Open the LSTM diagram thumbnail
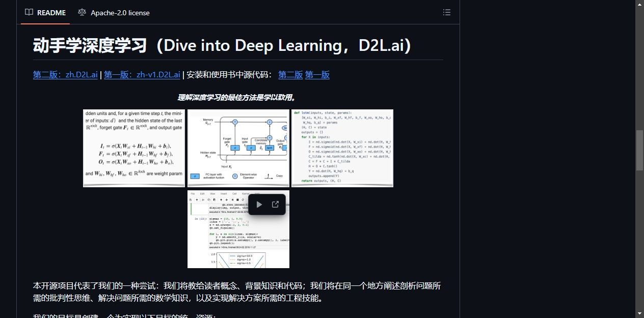644x318 pixels. point(238,148)
